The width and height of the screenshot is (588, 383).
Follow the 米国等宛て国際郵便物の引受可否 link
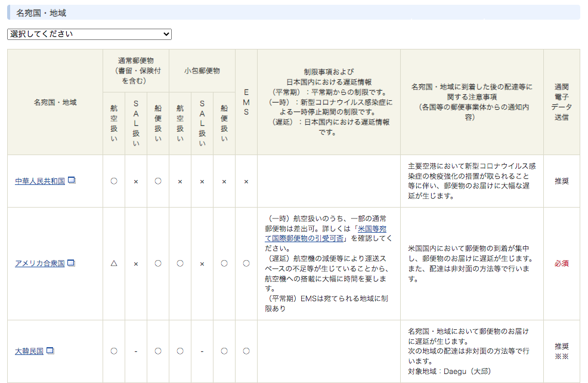326,233
